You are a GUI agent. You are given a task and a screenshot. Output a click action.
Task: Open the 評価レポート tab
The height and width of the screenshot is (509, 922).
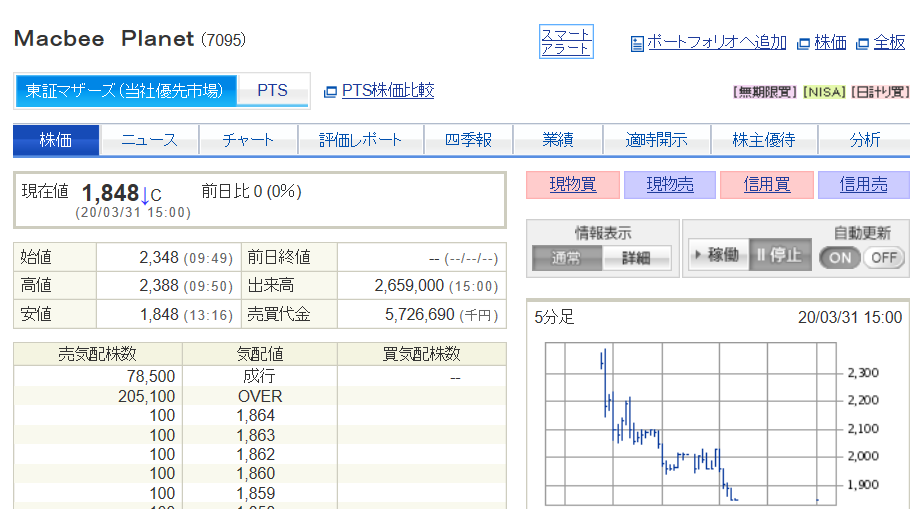360,140
